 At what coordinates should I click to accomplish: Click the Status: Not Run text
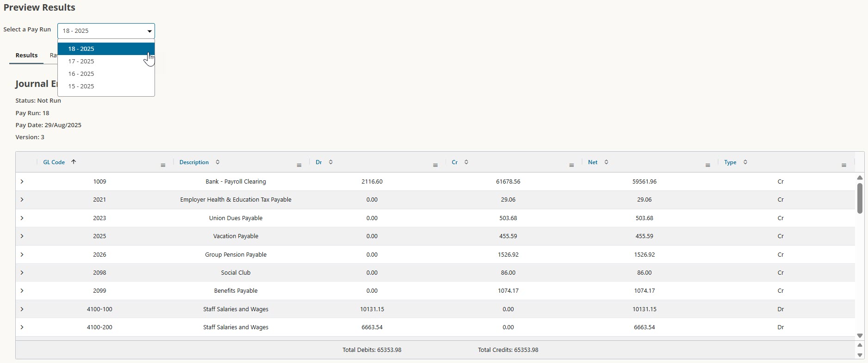(x=38, y=100)
